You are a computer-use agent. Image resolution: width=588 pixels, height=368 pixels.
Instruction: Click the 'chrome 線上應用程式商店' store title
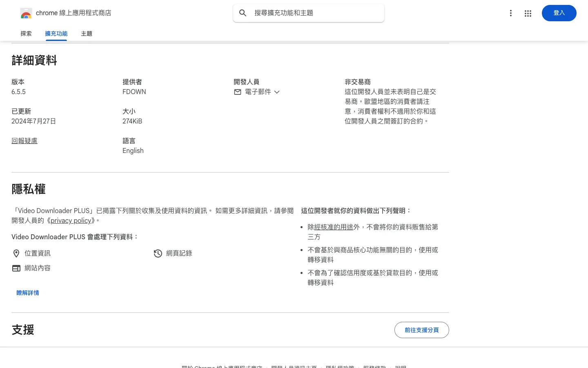(x=73, y=13)
